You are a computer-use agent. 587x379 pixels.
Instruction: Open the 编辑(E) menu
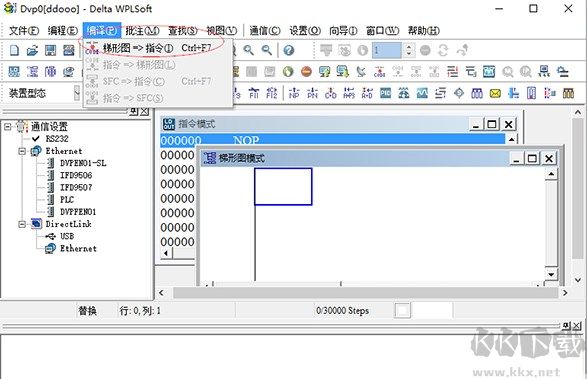point(63,30)
